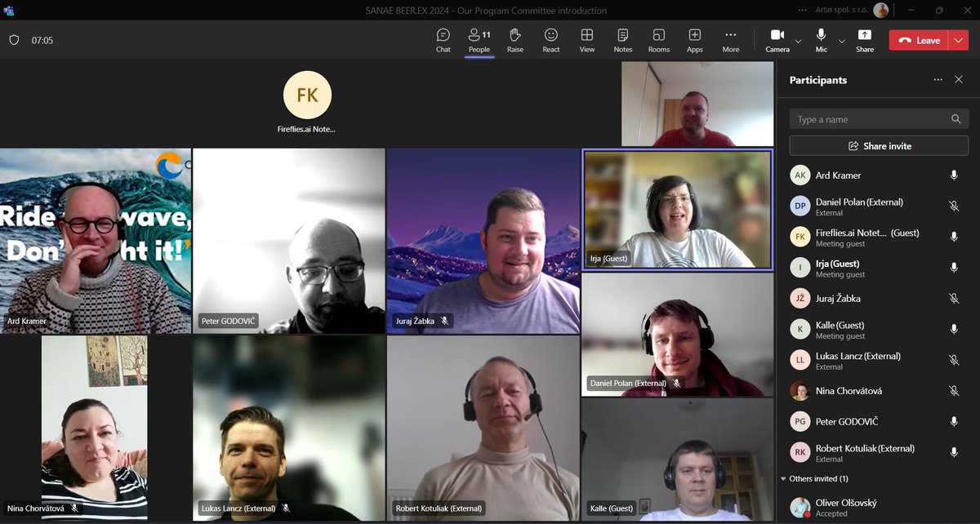Screen dimensions: 980x524
Task: Mute Robert Kotuliak in the participants list
Action: point(954,454)
